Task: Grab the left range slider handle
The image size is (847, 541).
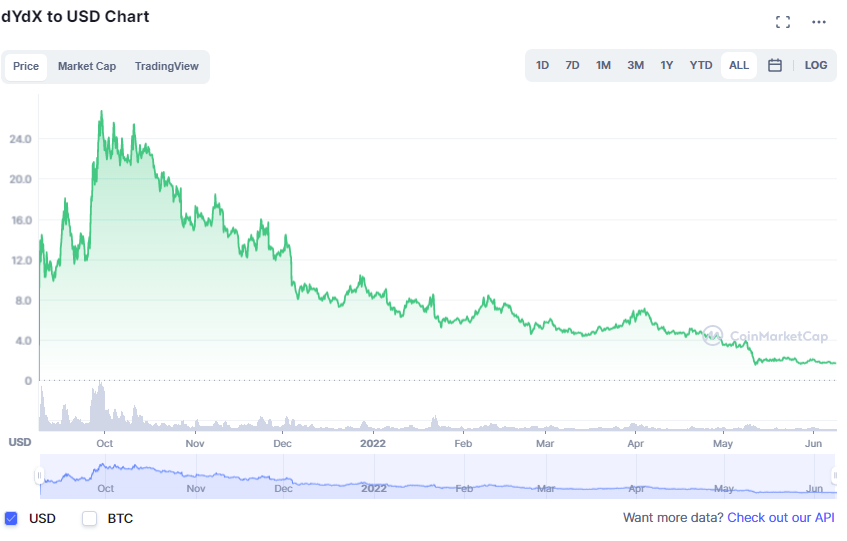Action: click(x=39, y=476)
